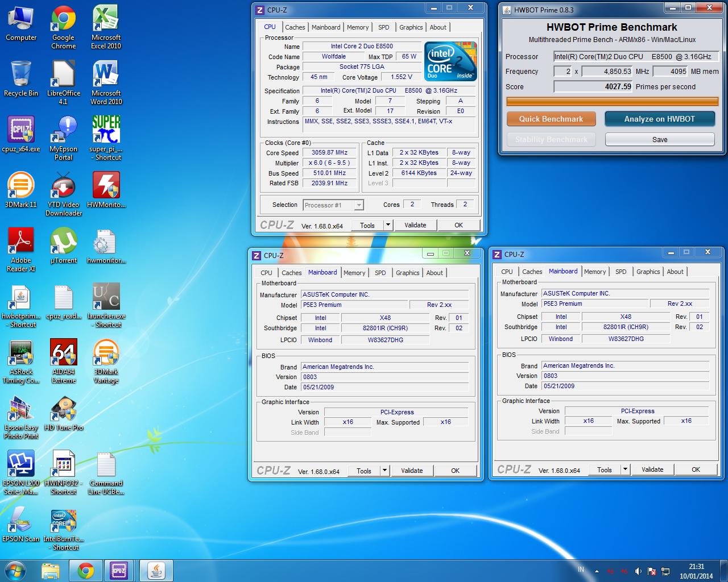Select launcher.exe shortcut icon
The image size is (728, 582).
106,306
